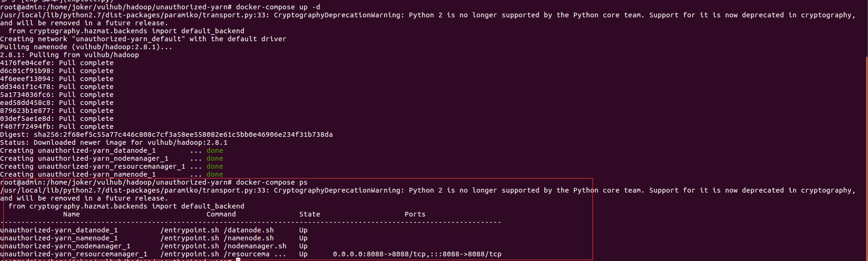Select unauthorized-yarn_datanode_1 in the table
Screen dimensions: 868x261
tap(59, 230)
